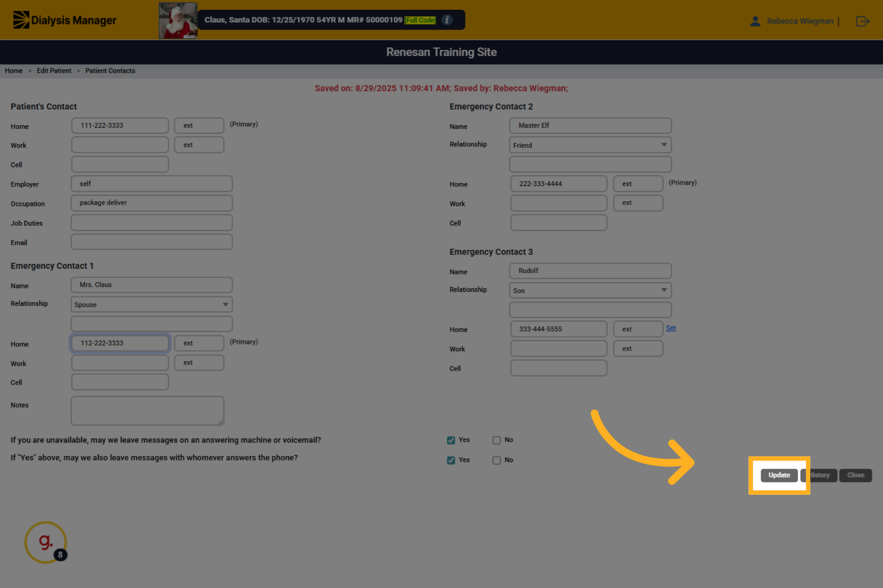Click the logout icon
883x588 pixels.
tap(863, 21)
